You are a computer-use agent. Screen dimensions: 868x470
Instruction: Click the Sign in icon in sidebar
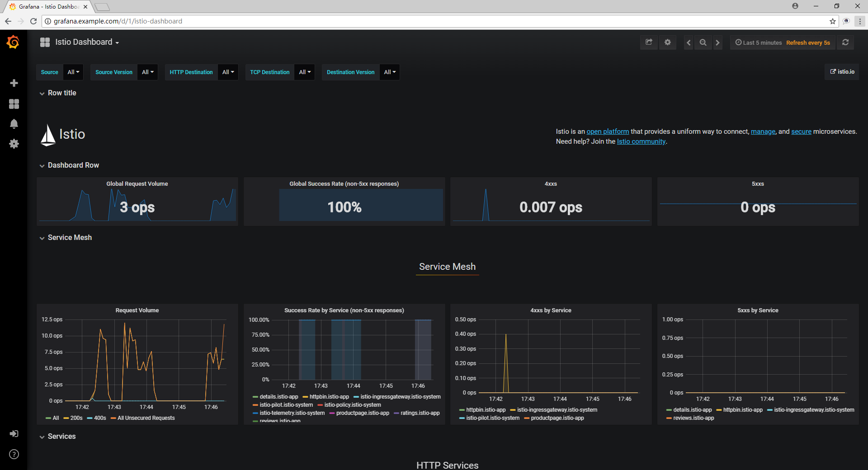[x=14, y=434]
